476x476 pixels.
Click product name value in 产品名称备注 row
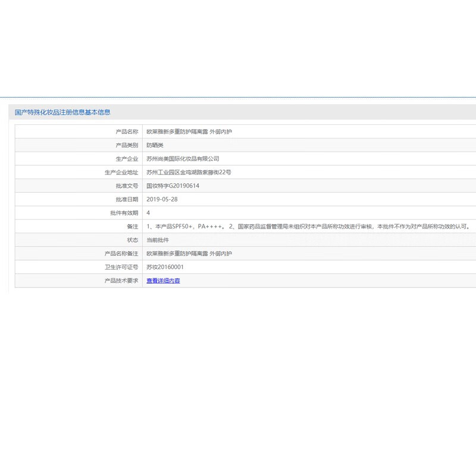coord(189,254)
